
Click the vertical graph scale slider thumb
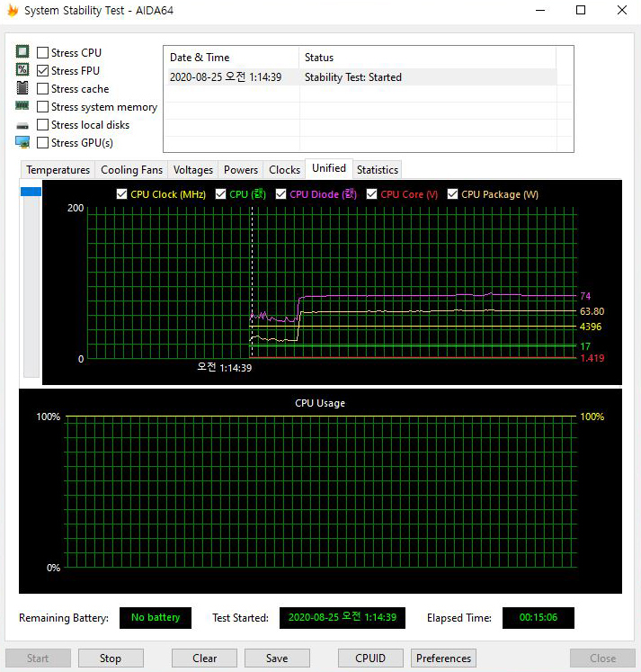point(31,192)
